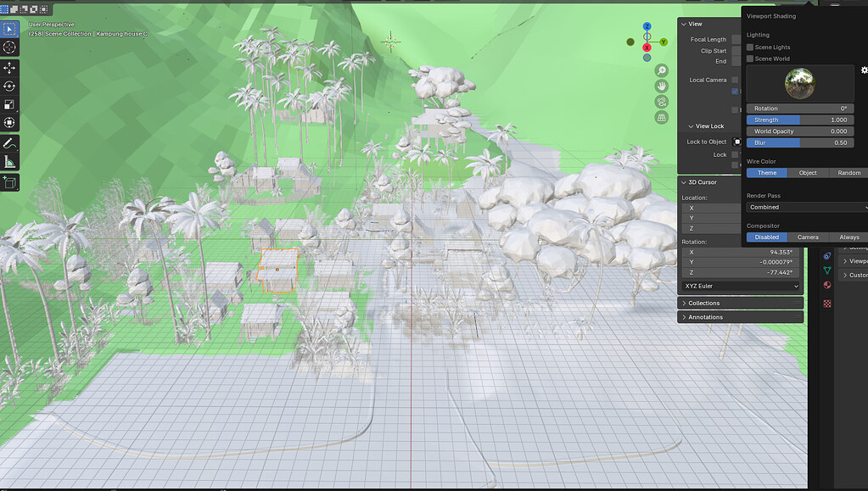Click the cursor Rotation Z field -77.442°
The image size is (868, 491).
(740, 272)
